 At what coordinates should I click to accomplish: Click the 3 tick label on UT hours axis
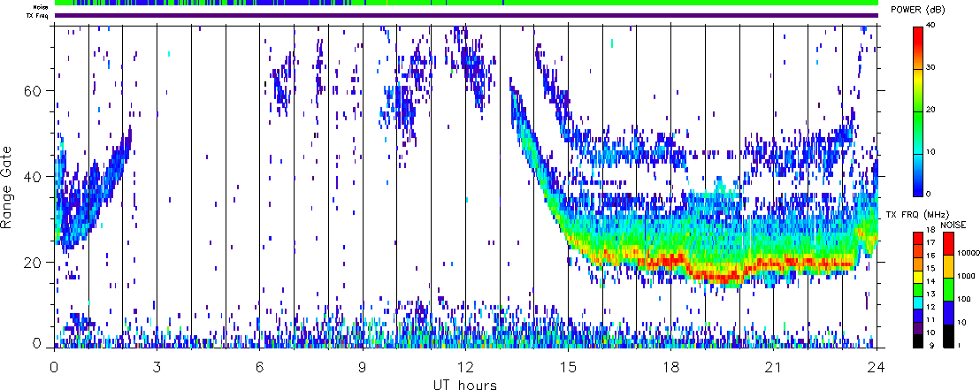point(157,365)
